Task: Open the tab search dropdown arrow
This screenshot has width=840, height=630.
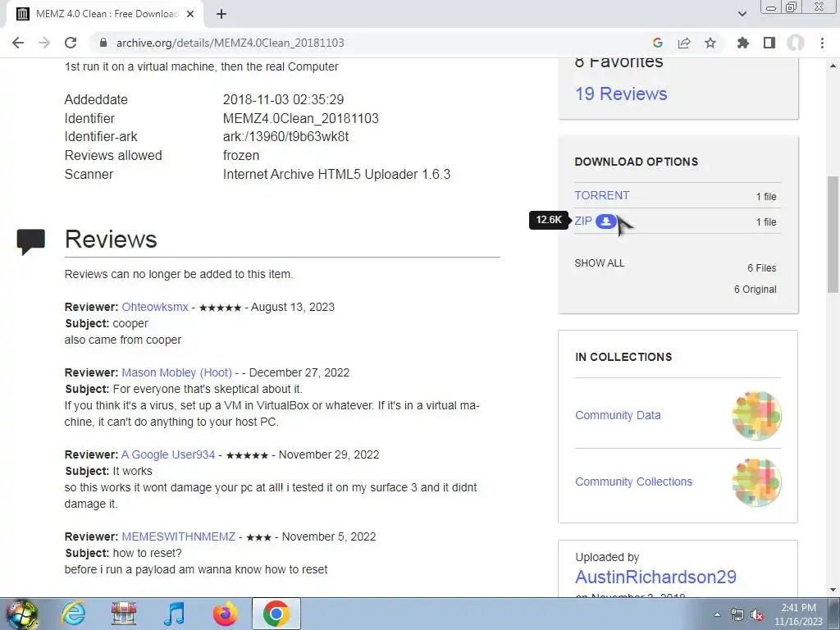Action: 742,14
